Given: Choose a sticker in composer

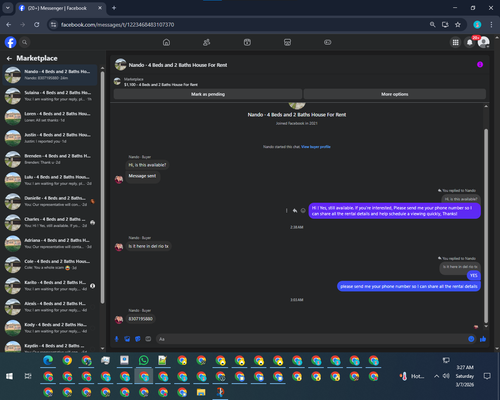Looking at the screenshot, I should [138, 339].
